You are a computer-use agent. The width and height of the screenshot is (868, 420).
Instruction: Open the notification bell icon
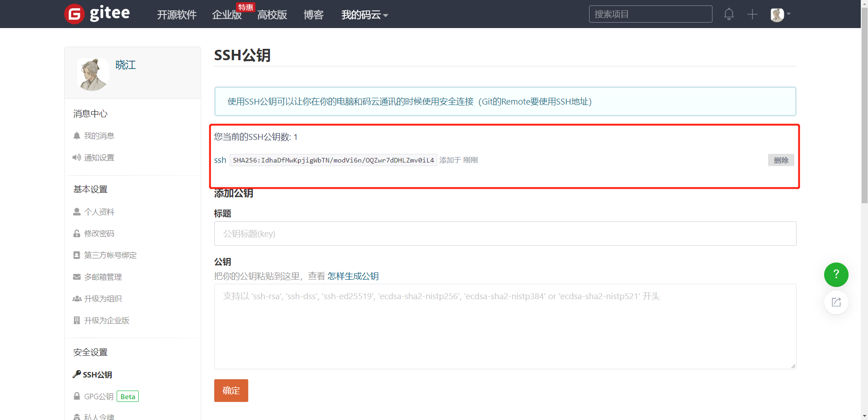pos(728,14)
